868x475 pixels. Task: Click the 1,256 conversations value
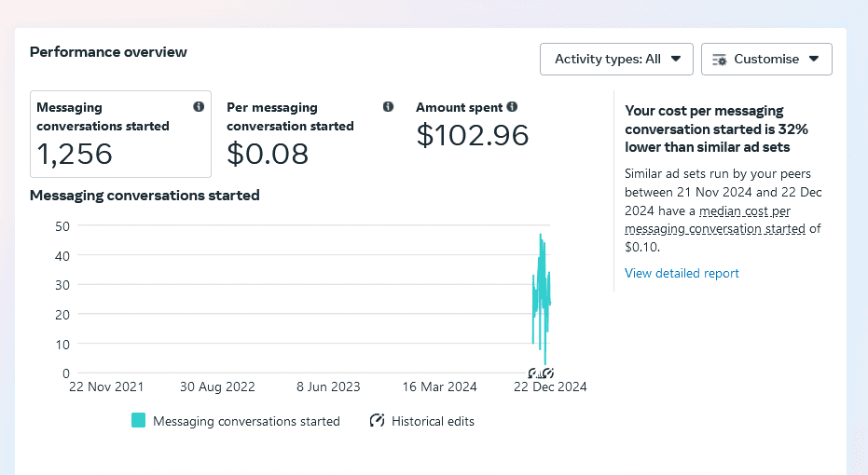pyautogui.click(x=75, y=154)
